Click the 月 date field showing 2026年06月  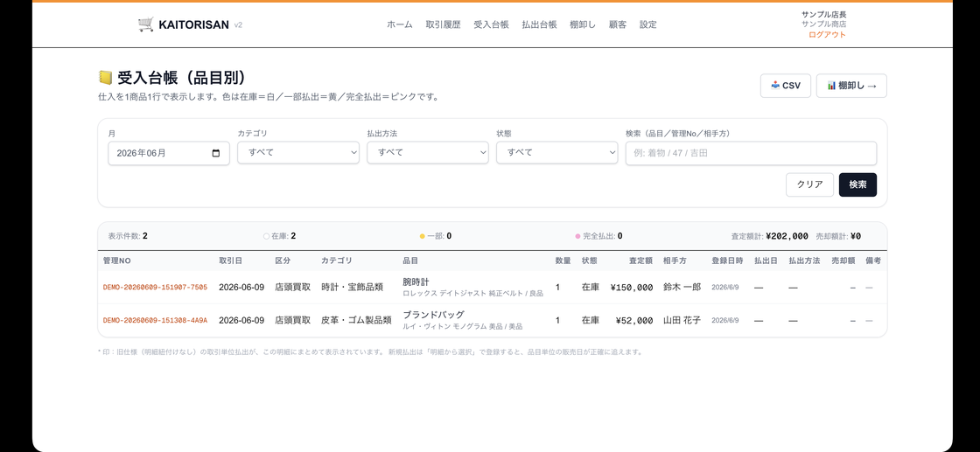click(x=169, y=153)
